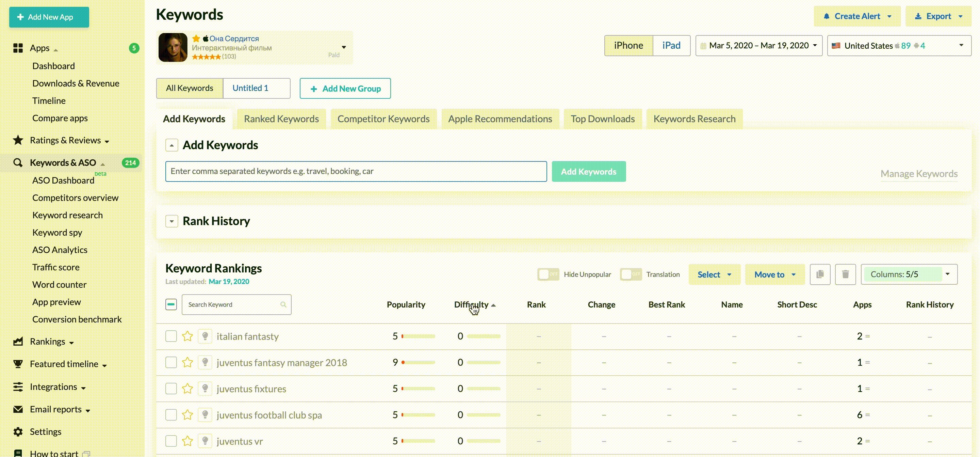Click the comma separated keywords input field
The width and height of the screenshot is (980, 457).
pos(356,171)
